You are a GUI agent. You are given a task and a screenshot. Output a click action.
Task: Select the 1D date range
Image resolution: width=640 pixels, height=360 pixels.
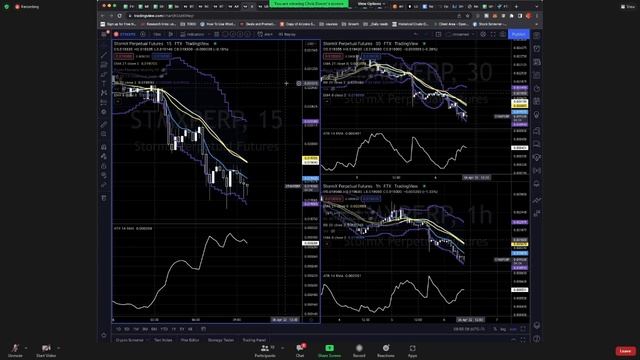click(118, 329)
